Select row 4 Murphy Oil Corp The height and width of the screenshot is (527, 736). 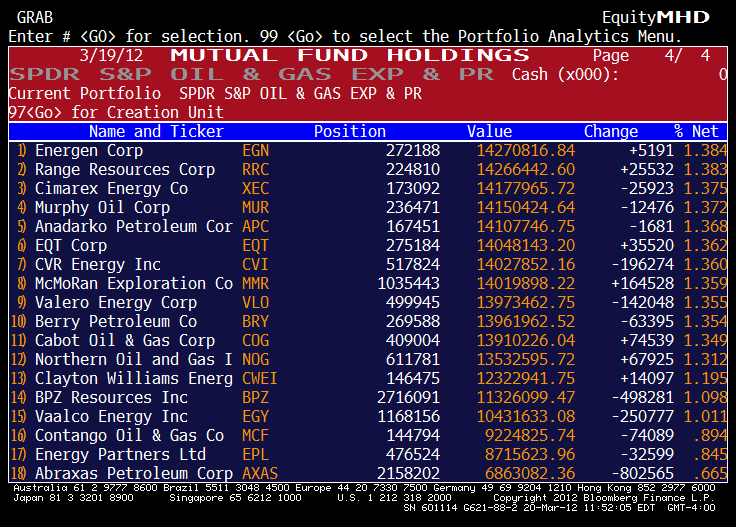point(368,207)
